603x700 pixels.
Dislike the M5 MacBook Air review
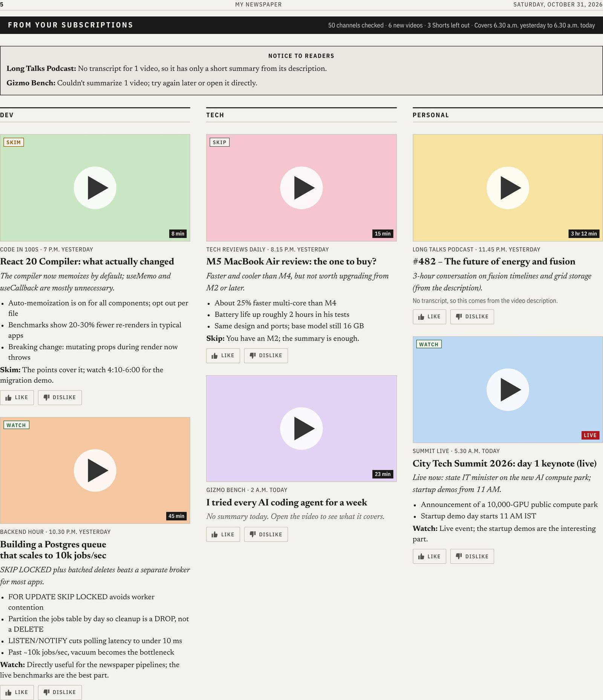tap(266, 356)
